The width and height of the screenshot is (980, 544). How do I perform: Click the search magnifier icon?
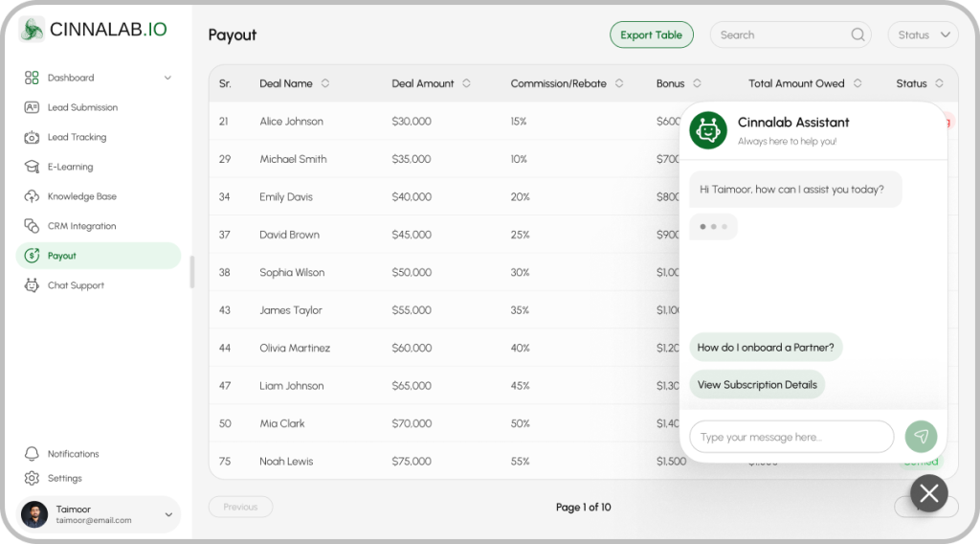click(x=857, y=35)
